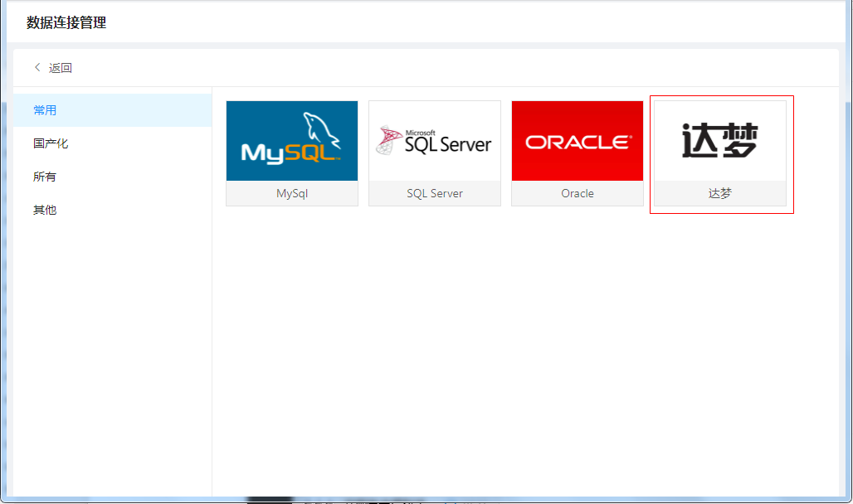
Task: Select the MySql database connector
Action: [291, 154]
